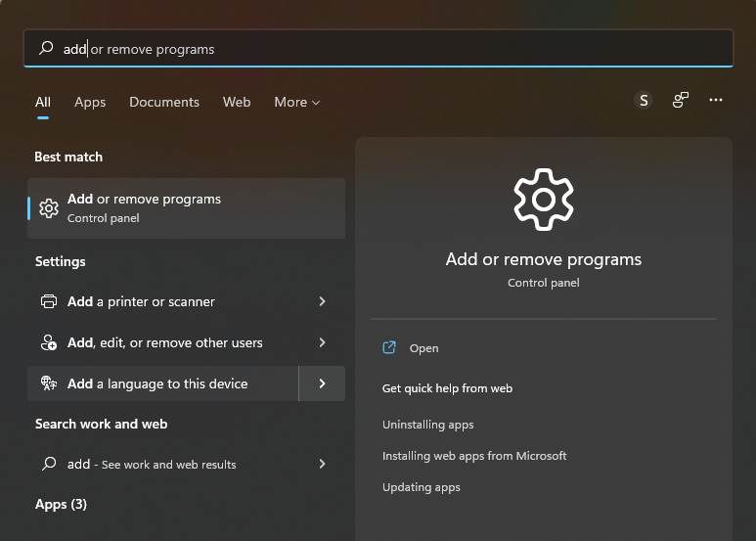Switch to the Web tab
Image resolution: width=756 pixels, height=541 pixels.
coord(237,102)
